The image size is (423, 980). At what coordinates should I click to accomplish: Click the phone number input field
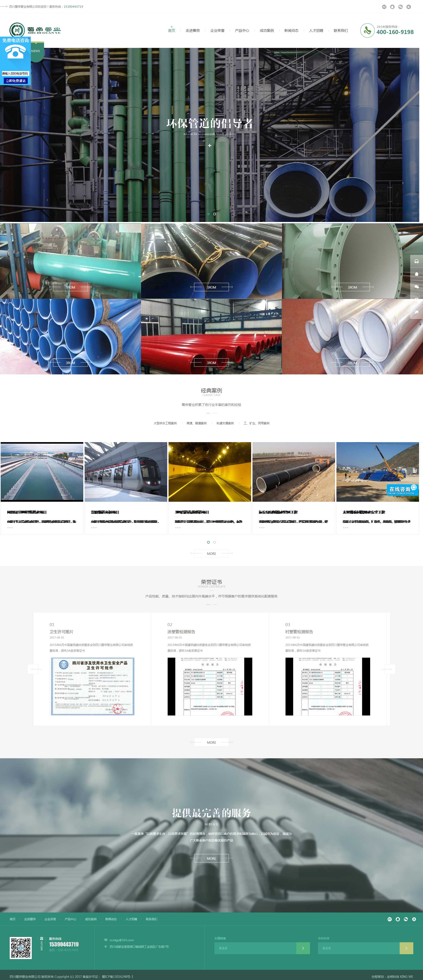click(15, 73)
